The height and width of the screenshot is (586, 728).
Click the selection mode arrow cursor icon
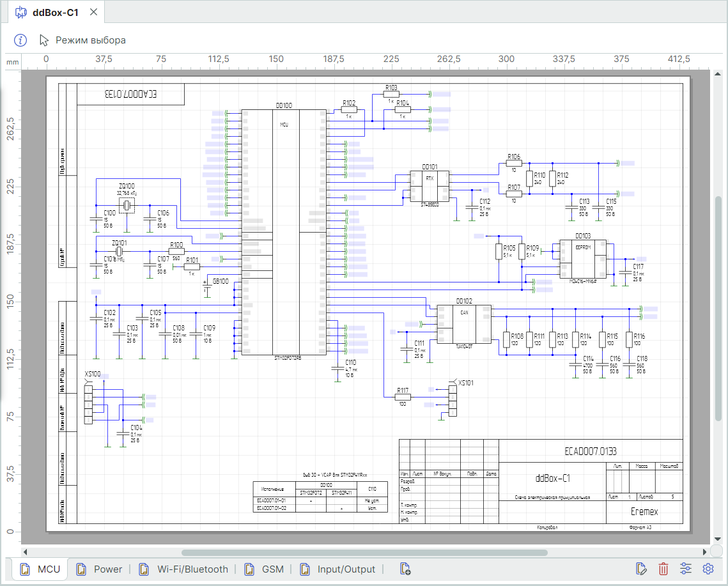(x=44, y=40)
